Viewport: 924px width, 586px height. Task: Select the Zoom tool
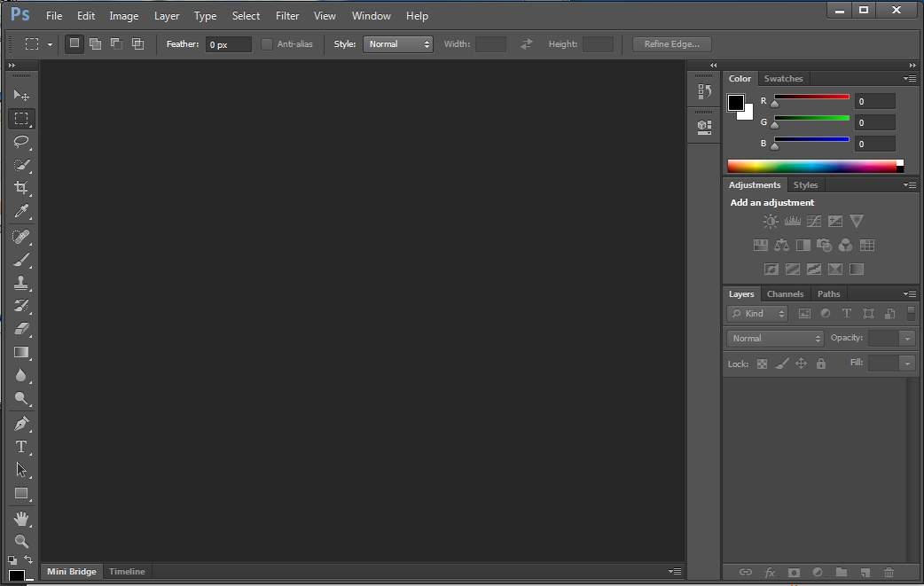[x=21, y=542]
